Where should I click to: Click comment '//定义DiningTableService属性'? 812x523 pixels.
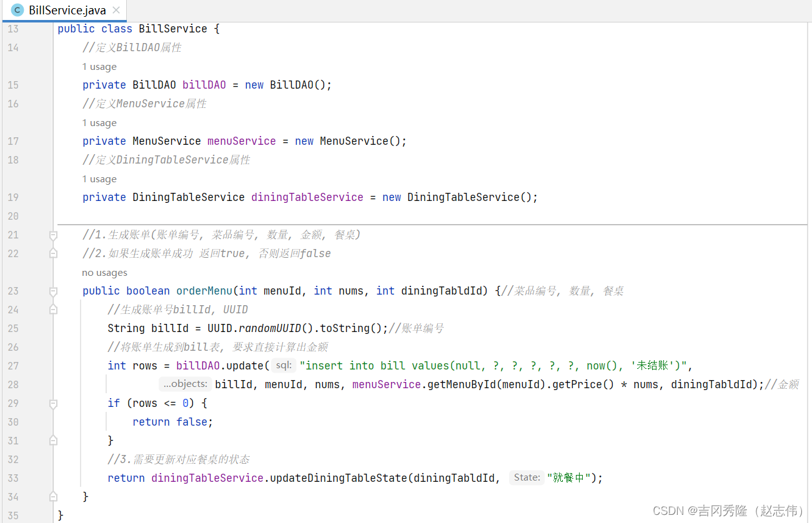point(166,160)
